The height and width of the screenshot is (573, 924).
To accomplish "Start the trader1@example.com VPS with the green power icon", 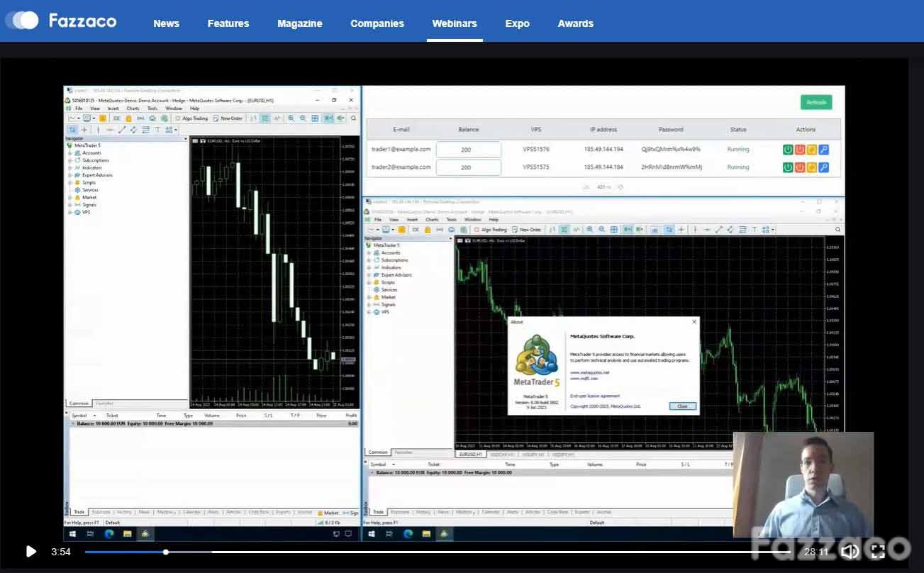I will click(788, 150).
